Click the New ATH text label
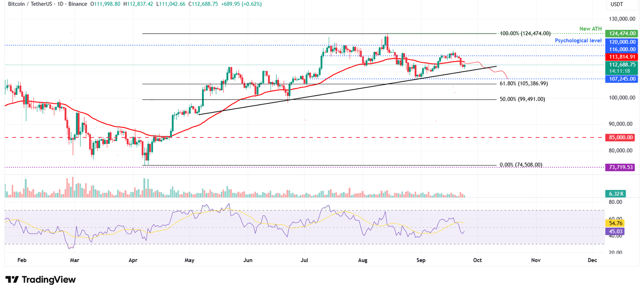Image resolution: width=644 pixels, height=293 pixels. [x=591, y=29]
